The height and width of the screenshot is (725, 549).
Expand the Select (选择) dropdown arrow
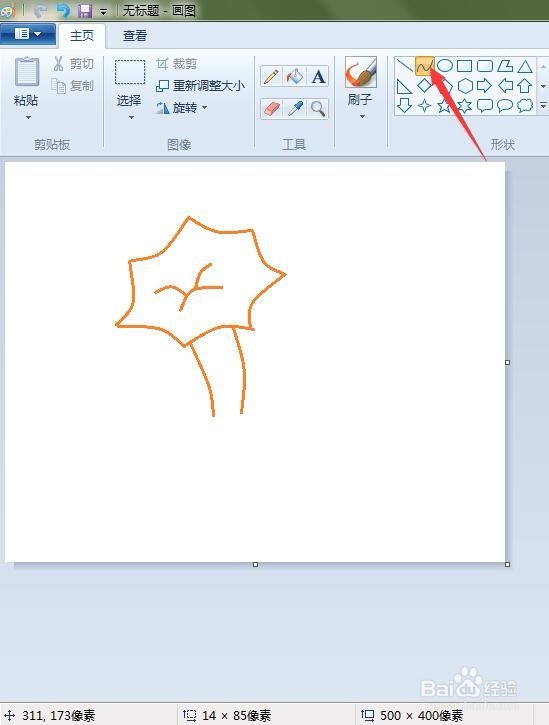[x=131, y=118]
